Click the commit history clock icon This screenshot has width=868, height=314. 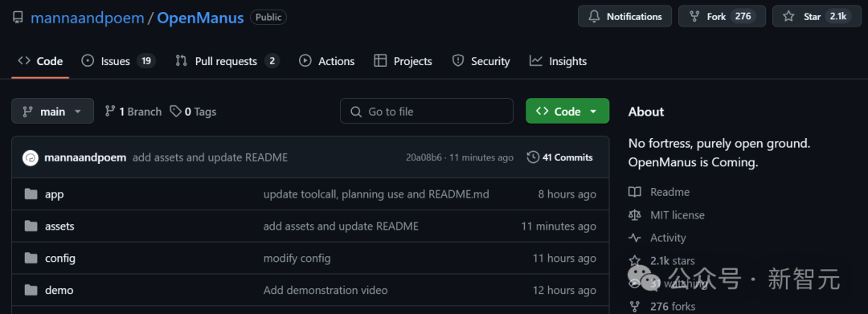pyautogui.click(x=533, y=157)
